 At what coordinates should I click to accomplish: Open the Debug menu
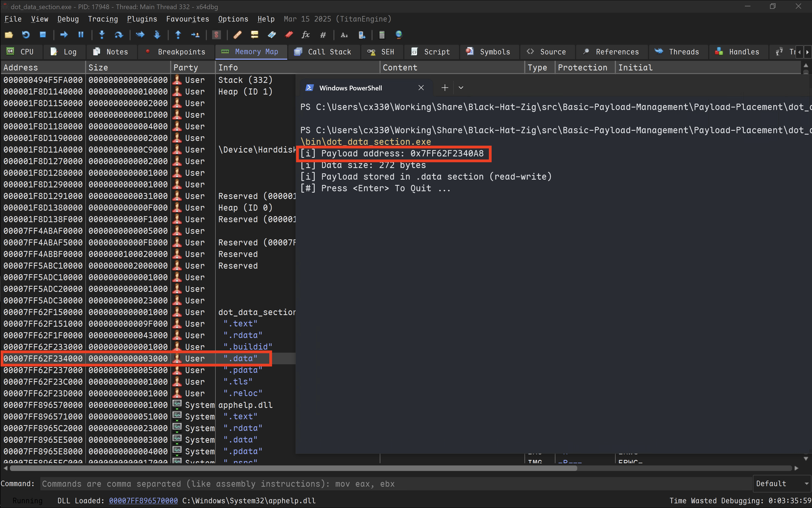pos(68,19)
